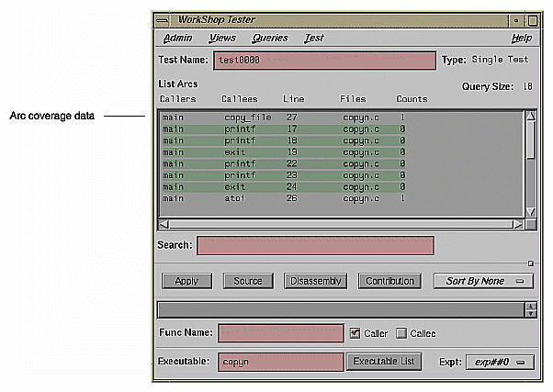
Task: Click the down arrow of the list scrollbar
Action: 530,210
